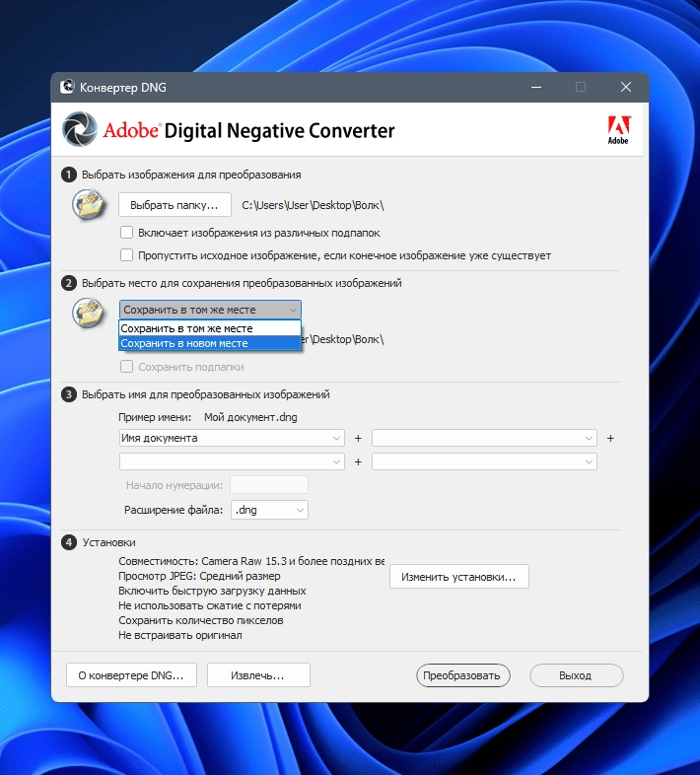The width and height of the screenshot is (700, 775).
Task: Click Просмотр JPEG: Средний размер line
Action: [199, 576]
